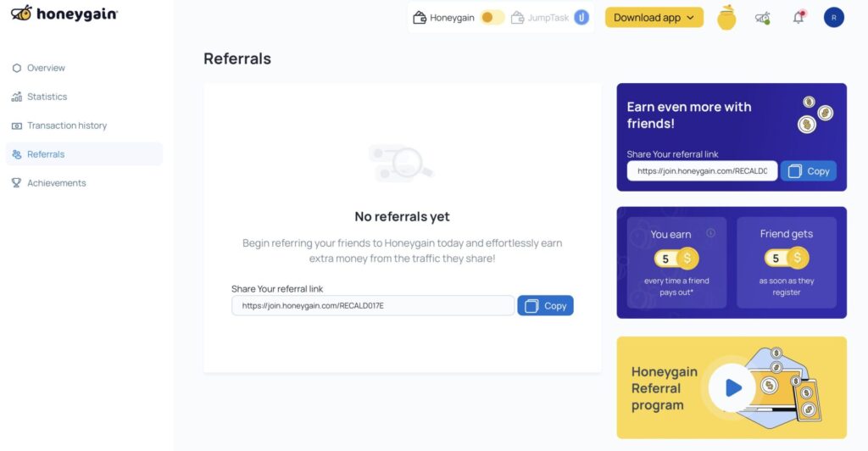Play the Honeygain Referral program video

[732, 387]
